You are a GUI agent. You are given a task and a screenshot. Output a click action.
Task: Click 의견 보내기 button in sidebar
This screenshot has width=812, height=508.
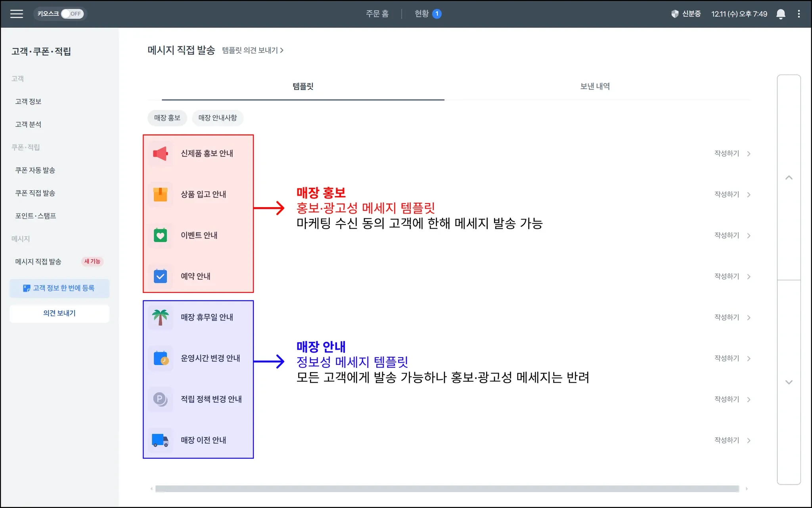tap(59, 313)
